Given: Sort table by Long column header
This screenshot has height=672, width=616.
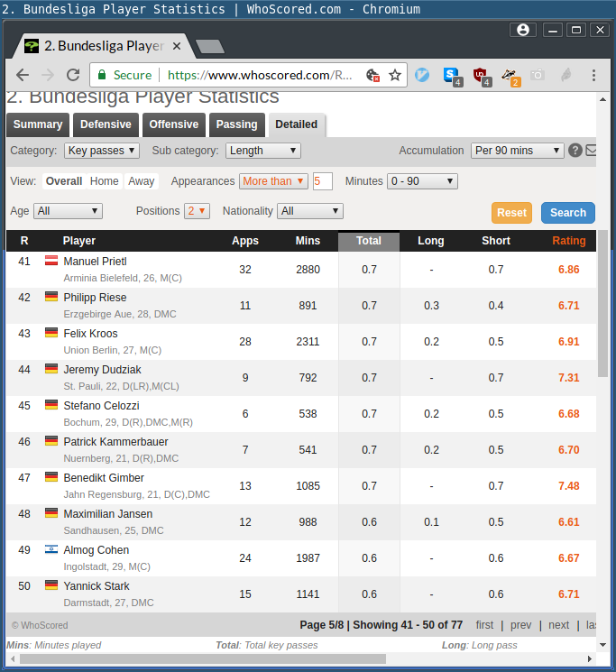Looking at the screenshot, I should pos(430,241).
